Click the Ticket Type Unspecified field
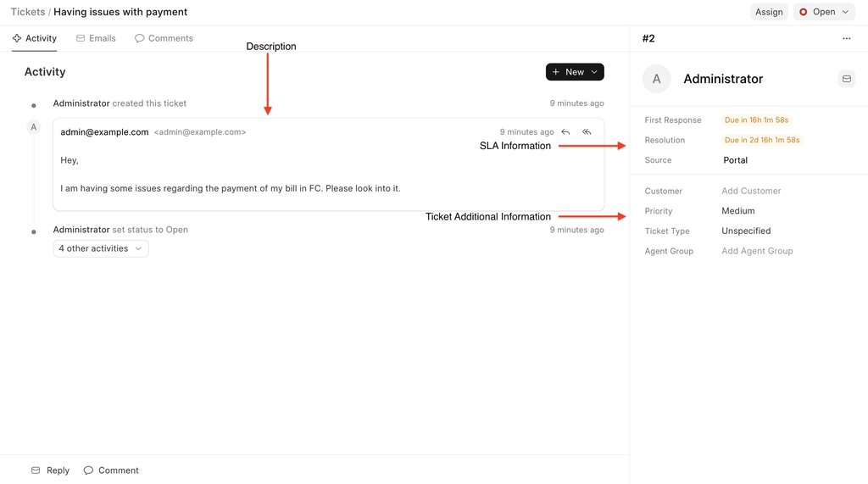 point(746,231)
